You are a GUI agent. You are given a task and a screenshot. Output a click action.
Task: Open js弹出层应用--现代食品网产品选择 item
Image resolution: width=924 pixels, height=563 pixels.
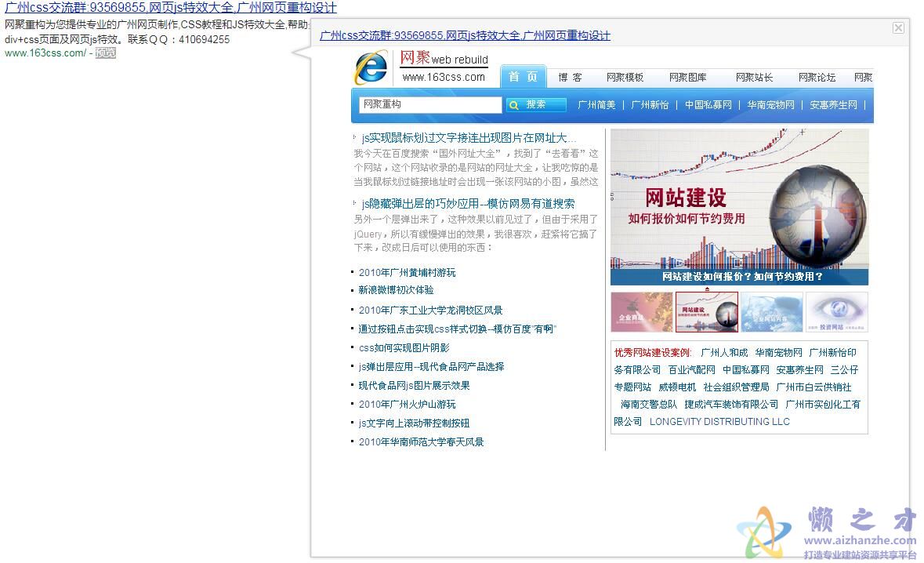point(431,367)
